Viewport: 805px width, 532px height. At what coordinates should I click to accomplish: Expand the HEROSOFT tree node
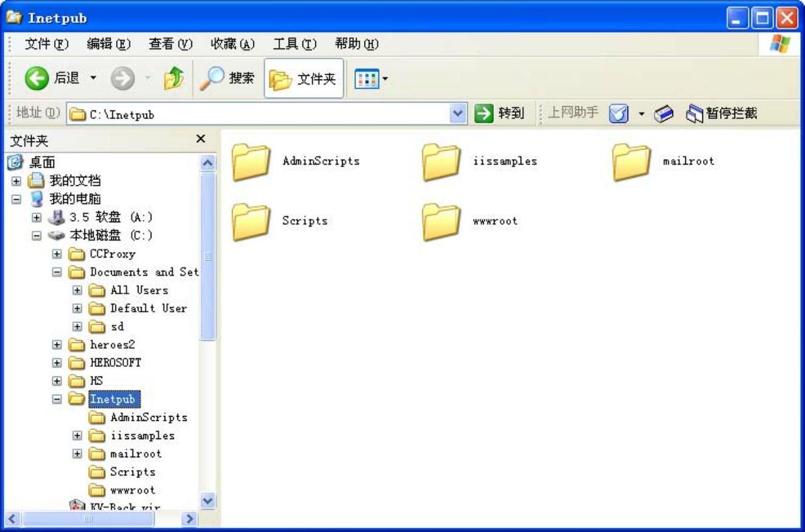[57, 363]
